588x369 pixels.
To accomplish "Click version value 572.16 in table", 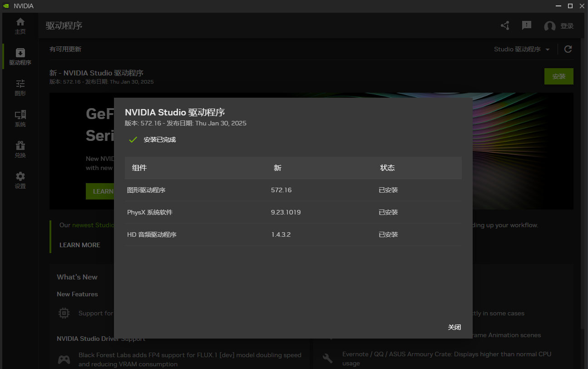I will tap(281, 190).
